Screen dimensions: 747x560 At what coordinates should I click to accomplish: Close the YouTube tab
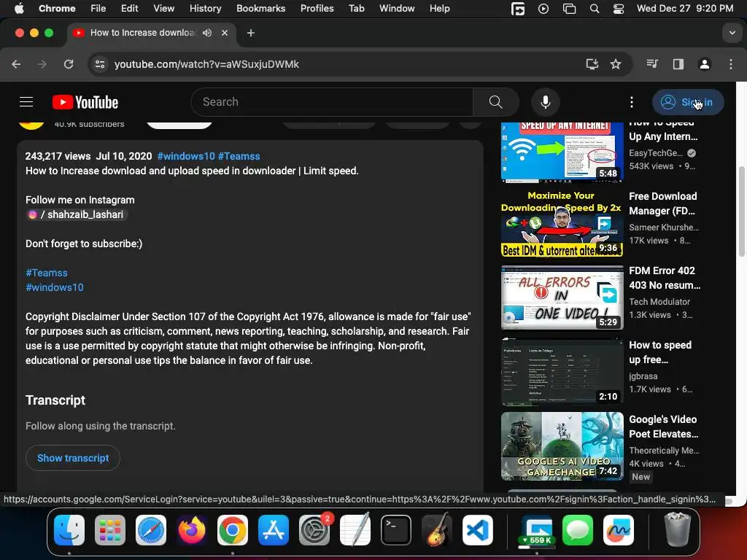(225, 33)
